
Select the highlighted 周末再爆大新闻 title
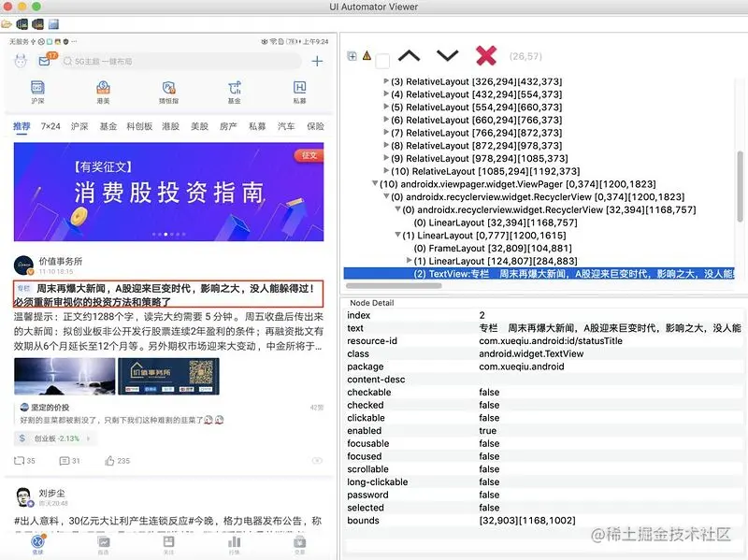(168, 294)
